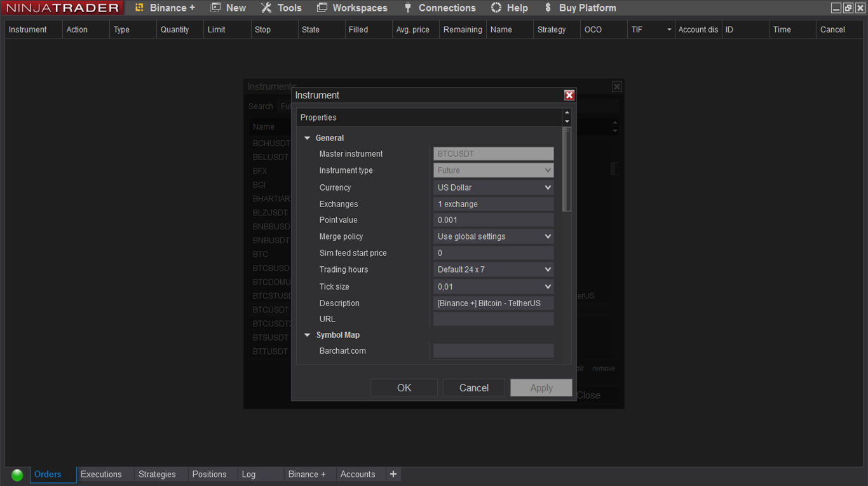The width and height of the screenshot is (868, 486).
Task: Click the Binance + icon in menu bar
Action: coord(139,8)
